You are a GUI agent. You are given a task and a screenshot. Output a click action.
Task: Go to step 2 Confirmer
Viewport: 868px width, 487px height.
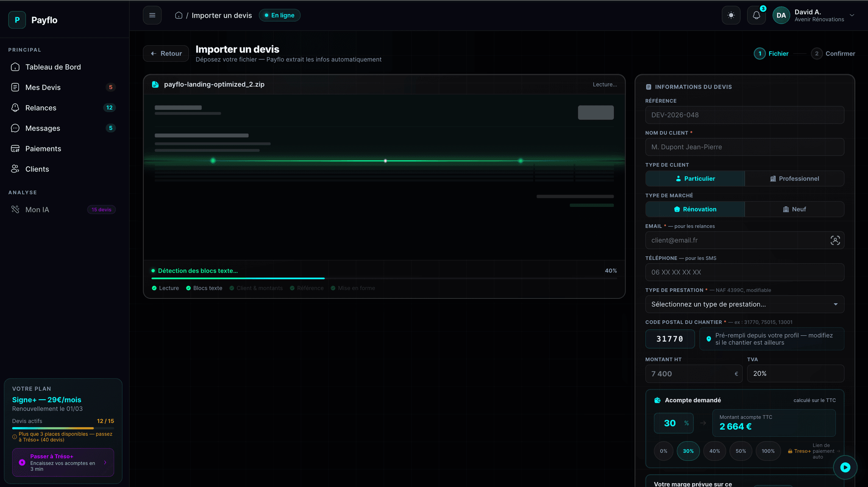pyautogui.click(x=833, y=54)
